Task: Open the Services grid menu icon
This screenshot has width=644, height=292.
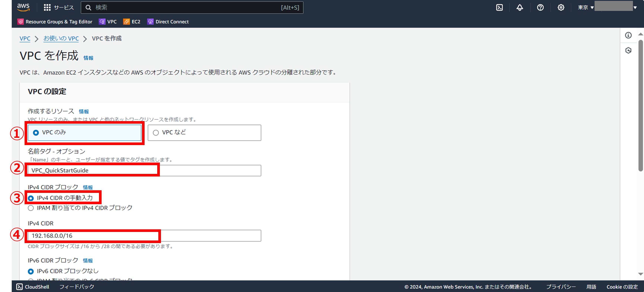Action: point(47,7)
